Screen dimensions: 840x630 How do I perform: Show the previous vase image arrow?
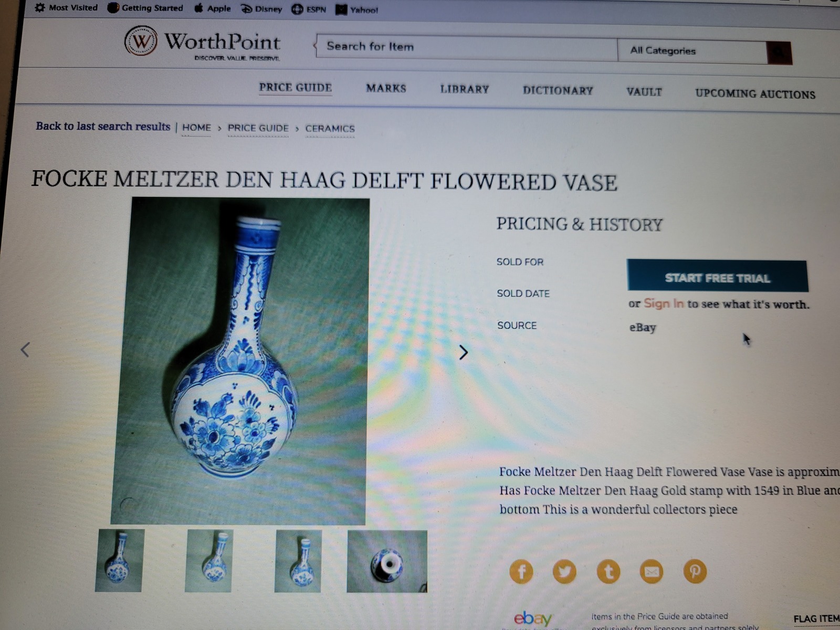point(25,350)
